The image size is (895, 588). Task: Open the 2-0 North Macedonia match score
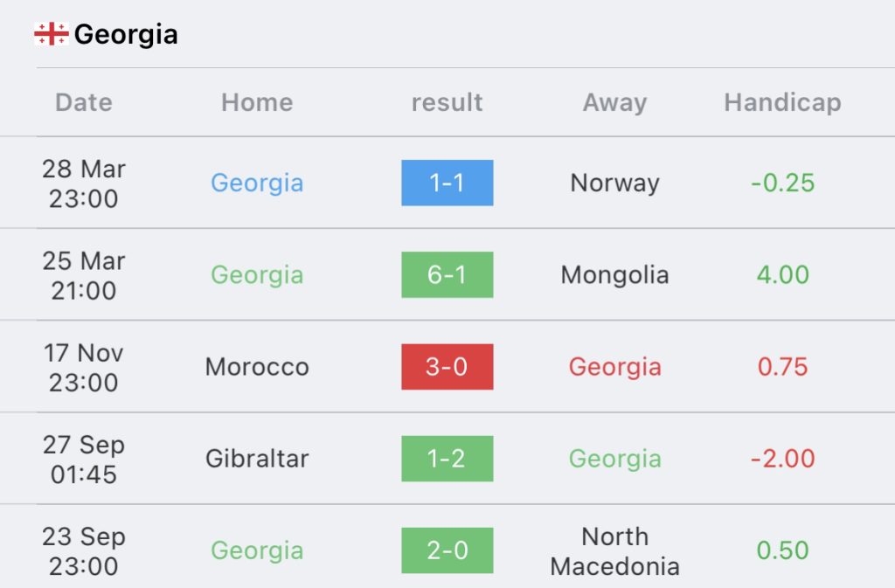coord(447,550)
